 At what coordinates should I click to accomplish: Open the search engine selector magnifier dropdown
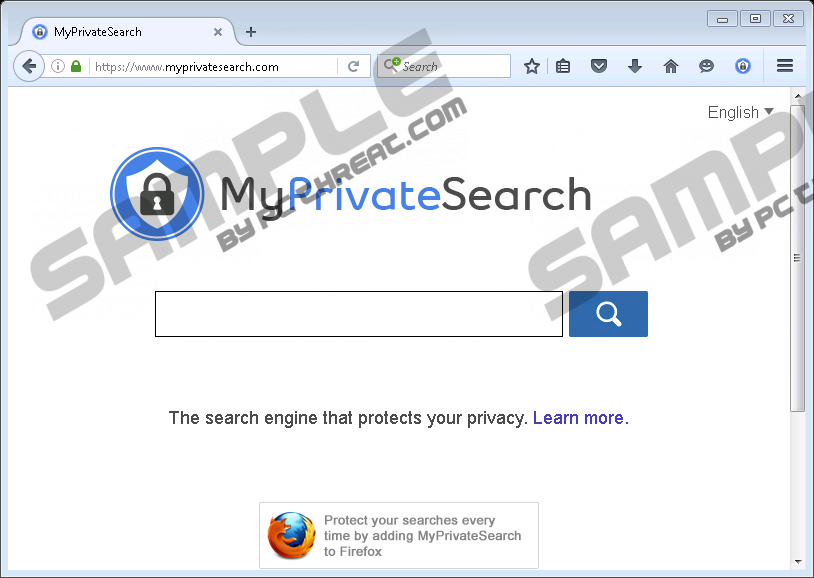(x=392, y=65)
